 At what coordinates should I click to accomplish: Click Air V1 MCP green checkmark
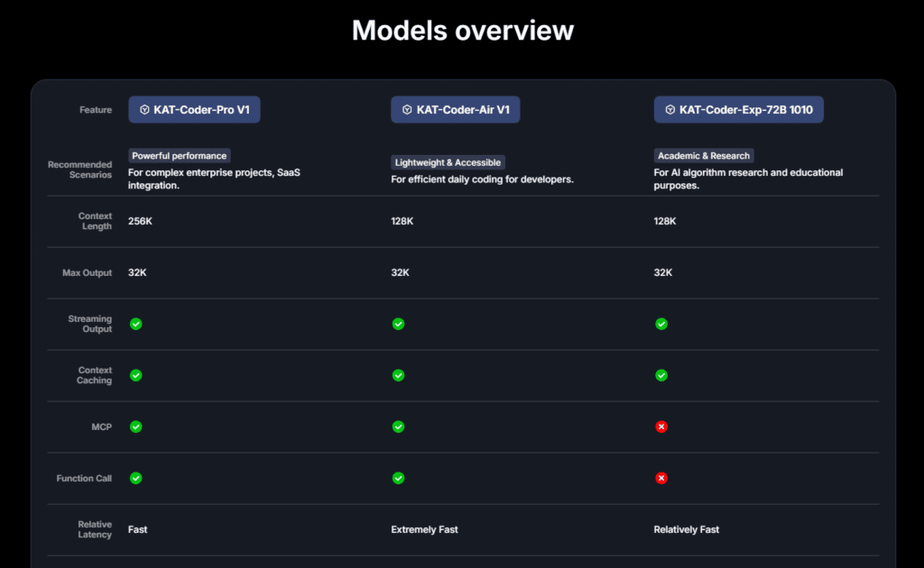(x=398, y=426)
